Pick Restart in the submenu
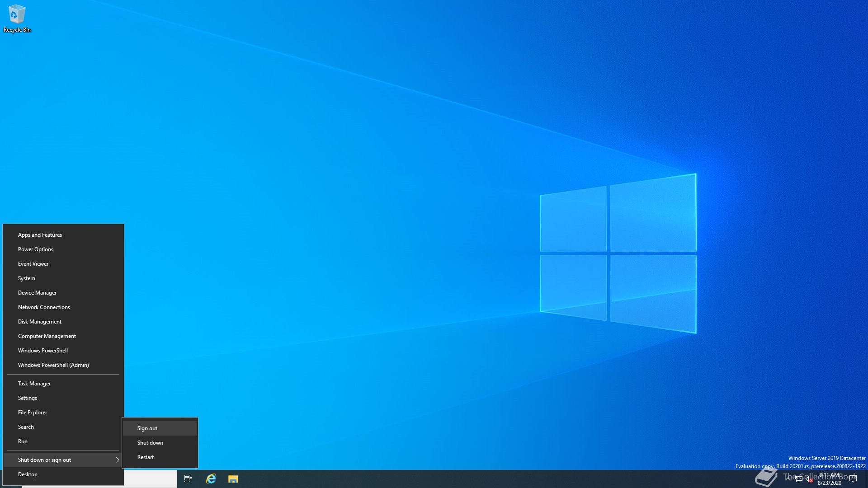Screen dimensions: 868x488 tap(160, 457)
